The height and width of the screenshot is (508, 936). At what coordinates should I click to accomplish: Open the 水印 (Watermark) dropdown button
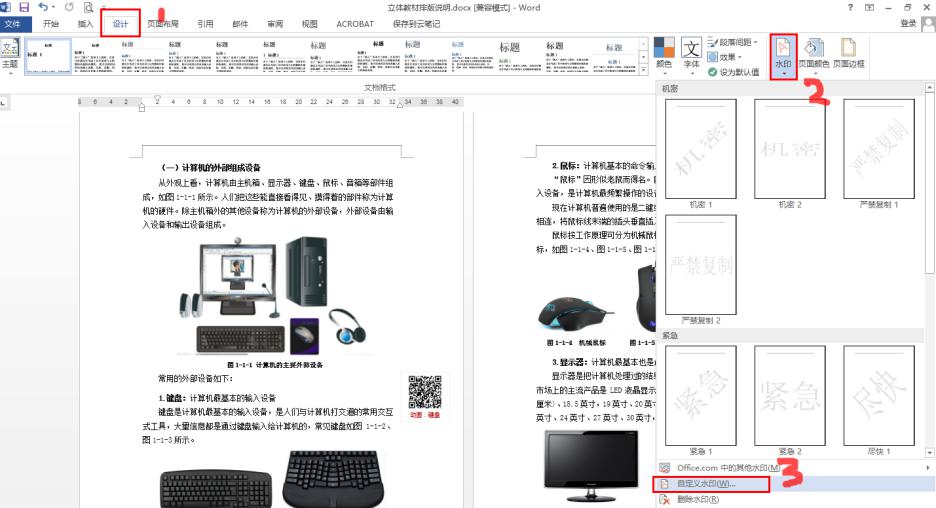coord(783,56)
